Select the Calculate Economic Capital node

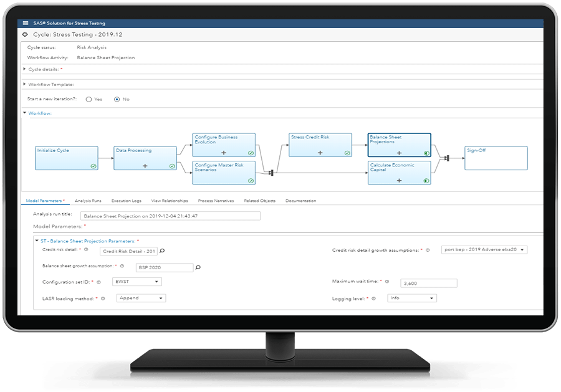pos(400,173)
